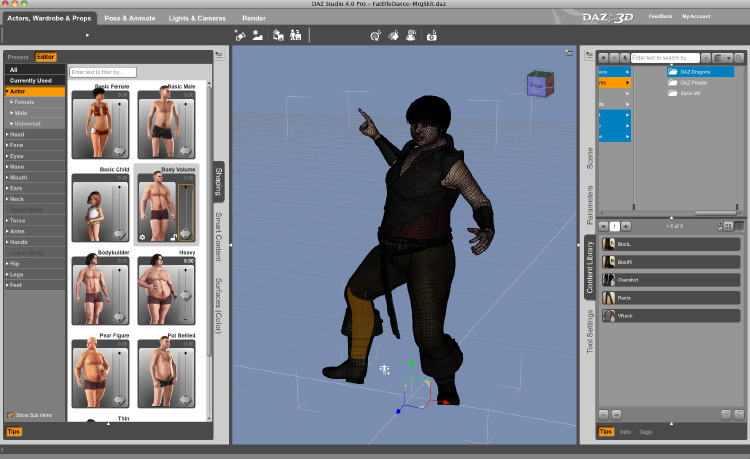Open the Pose & Animate tab
Viewport: 750px width, 459px height.
tap(130, 18)
